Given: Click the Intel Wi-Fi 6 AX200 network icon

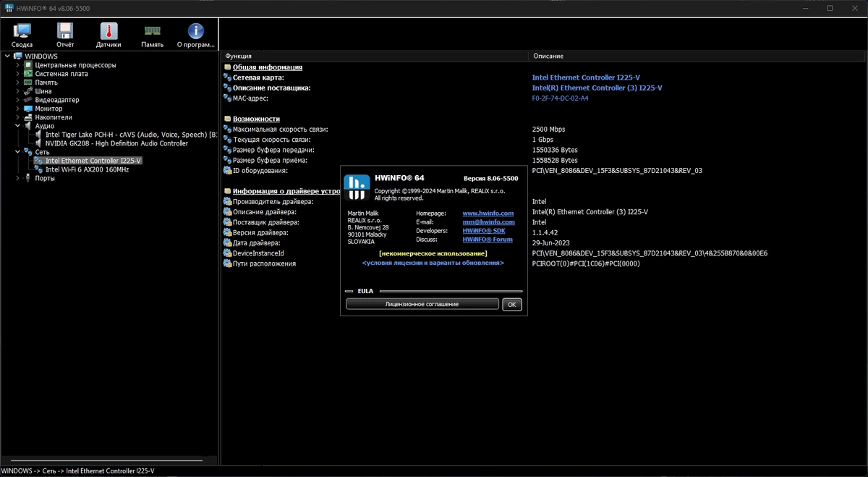Looking at the screenshot, I should [38, 169].
